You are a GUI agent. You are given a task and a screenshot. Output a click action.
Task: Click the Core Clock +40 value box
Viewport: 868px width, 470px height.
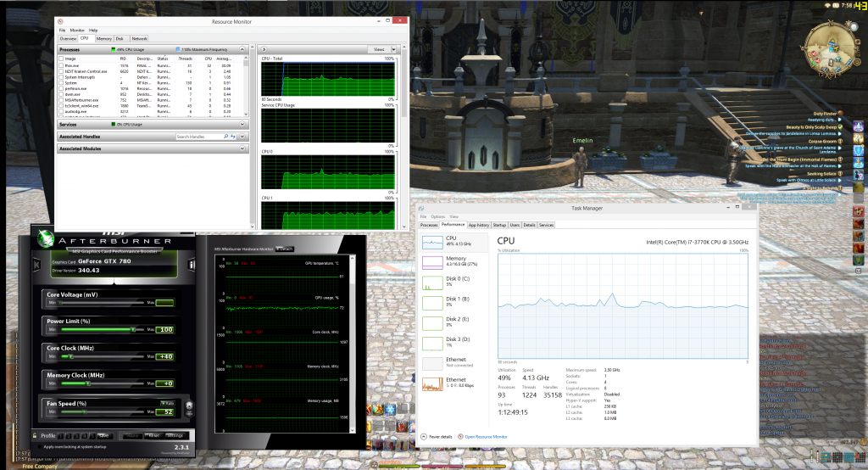click(165, 356)
